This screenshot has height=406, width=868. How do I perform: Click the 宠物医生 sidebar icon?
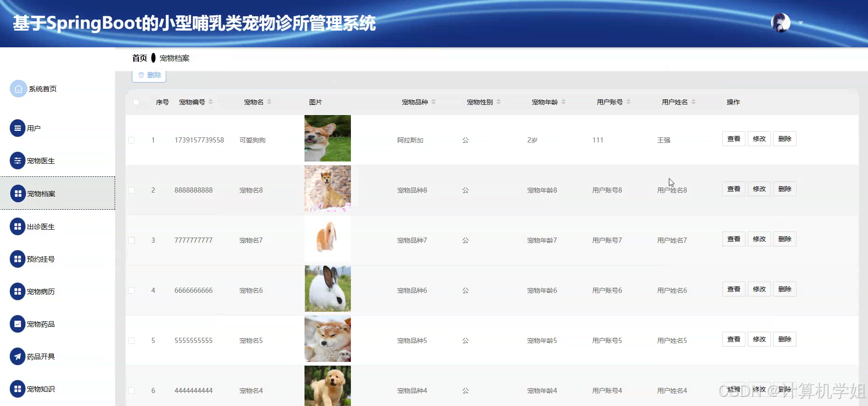coord(18,161)
